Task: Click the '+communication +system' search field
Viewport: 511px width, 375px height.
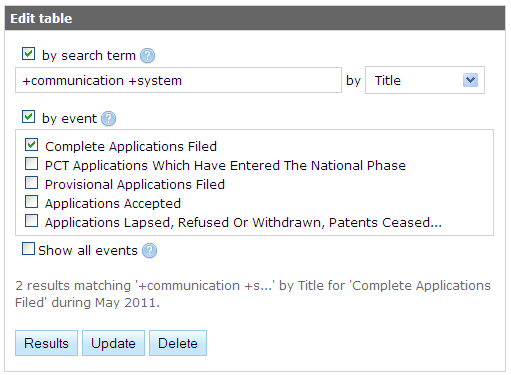Action: pos(178,80)
